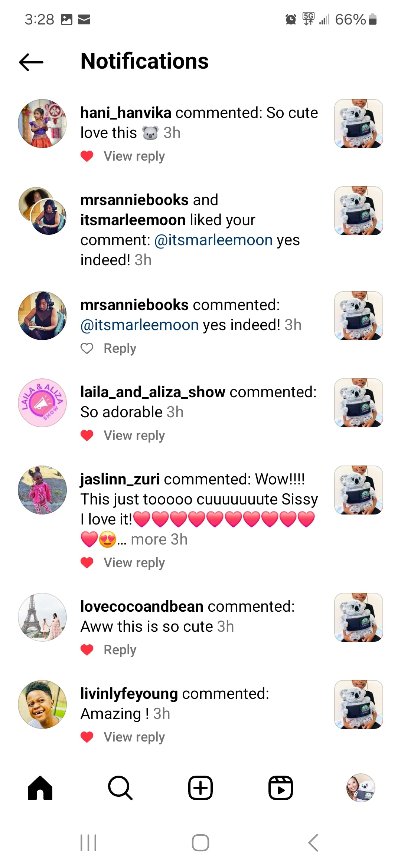The image size is (401, 868).
Task: Open hani_hanvika's profile picture
Action: (x=42, y=124)
